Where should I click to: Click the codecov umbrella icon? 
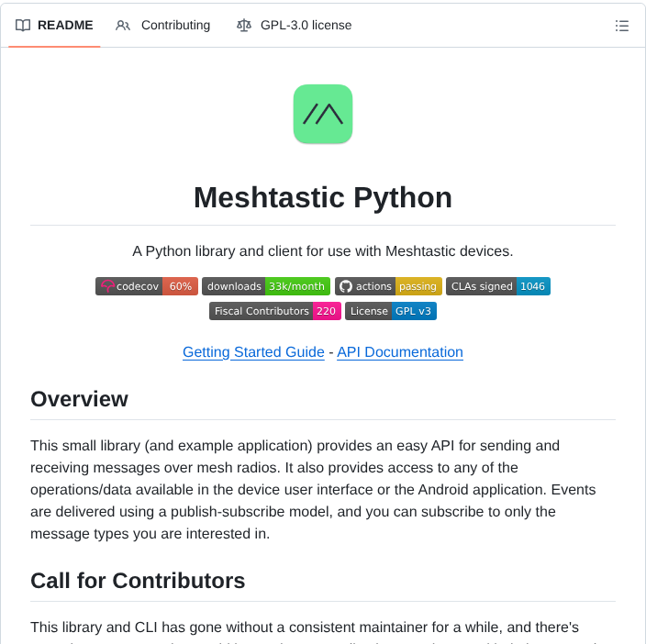pos(107,286)
